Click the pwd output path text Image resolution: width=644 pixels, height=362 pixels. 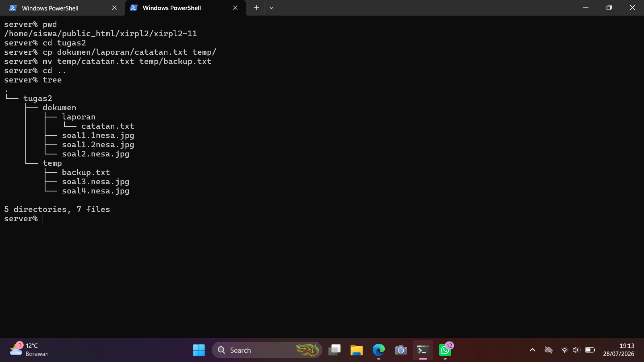pyautogui.click(x=101, y=34)
